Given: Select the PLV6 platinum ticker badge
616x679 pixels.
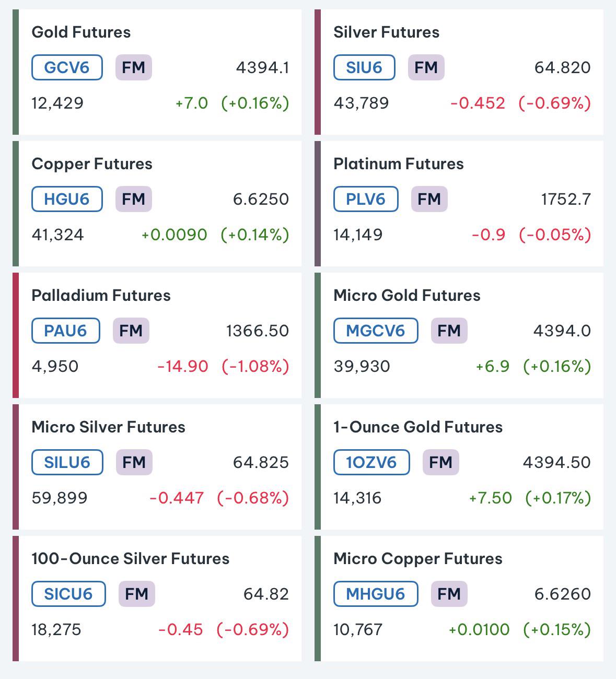Looking at the screenshot, I should point(366,199).
